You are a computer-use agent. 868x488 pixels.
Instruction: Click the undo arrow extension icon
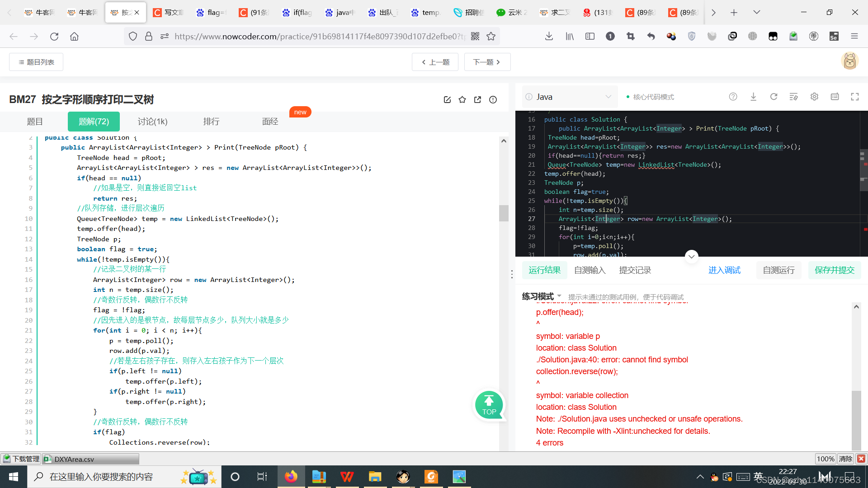(651, 37)
